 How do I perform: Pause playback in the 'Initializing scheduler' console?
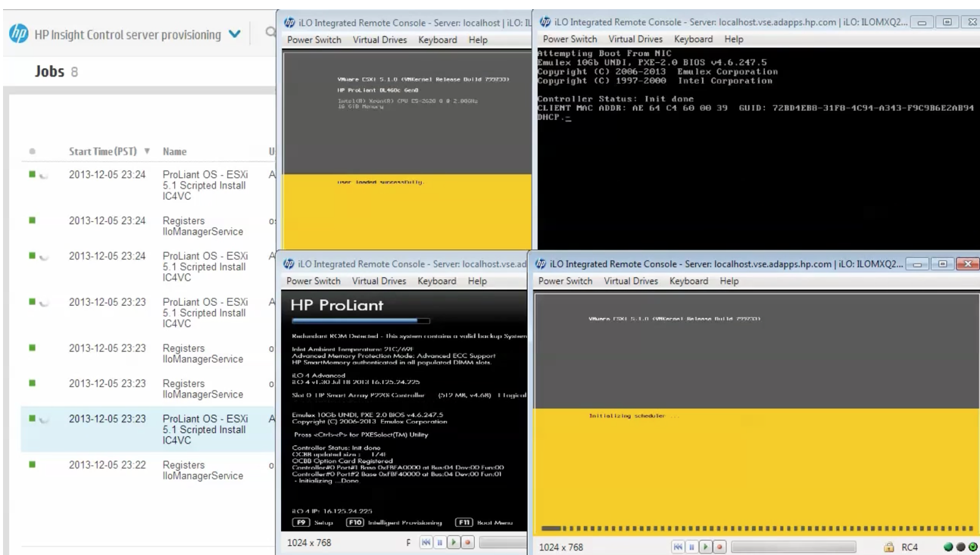click(692, 547)
